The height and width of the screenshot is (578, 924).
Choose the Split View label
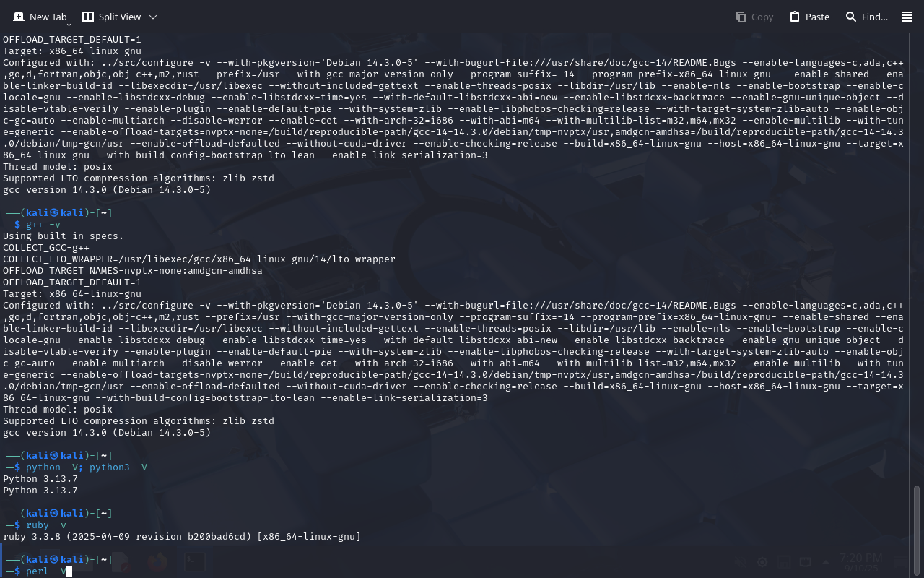tap(121, 17)
